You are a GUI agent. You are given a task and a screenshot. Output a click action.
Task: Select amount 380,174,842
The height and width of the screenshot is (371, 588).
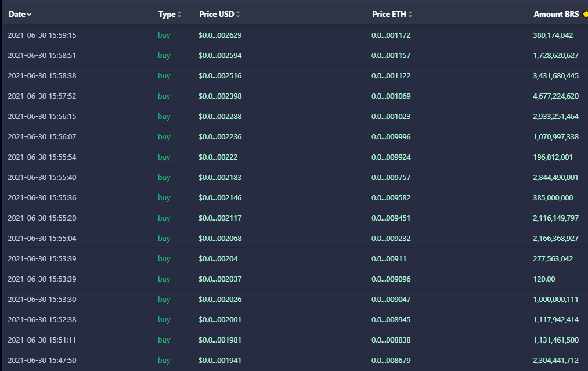(553, 35)
